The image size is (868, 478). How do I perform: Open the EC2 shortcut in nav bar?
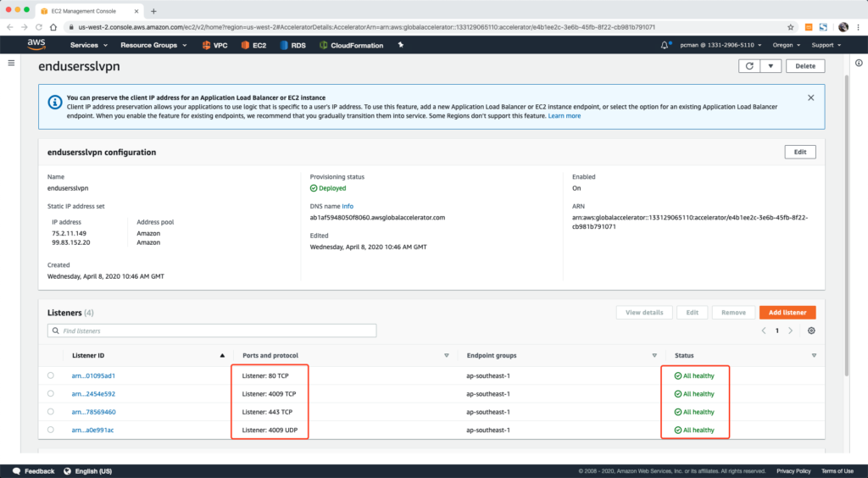(x=255, y=45)
